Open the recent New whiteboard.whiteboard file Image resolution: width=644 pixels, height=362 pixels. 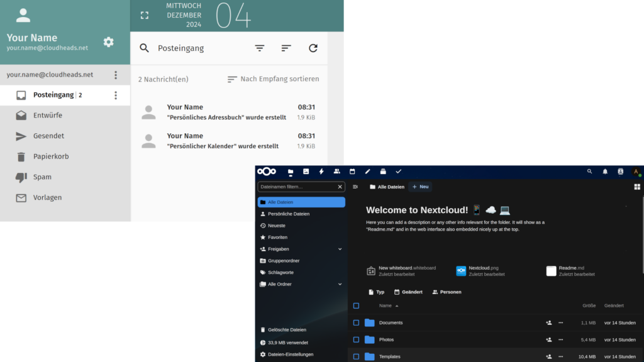pyautogui.click(x=401, y=271)
